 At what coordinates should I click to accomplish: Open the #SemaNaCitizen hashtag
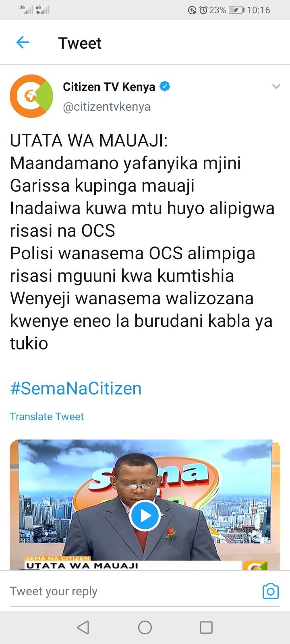76,389
